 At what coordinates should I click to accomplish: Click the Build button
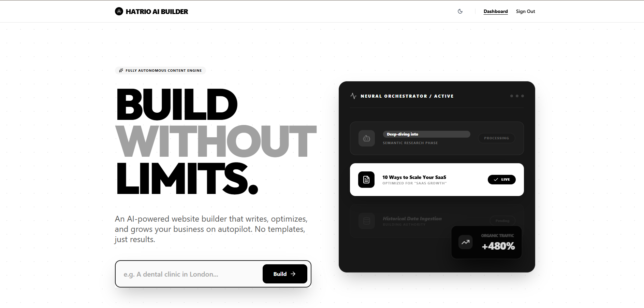pos(285,274)
